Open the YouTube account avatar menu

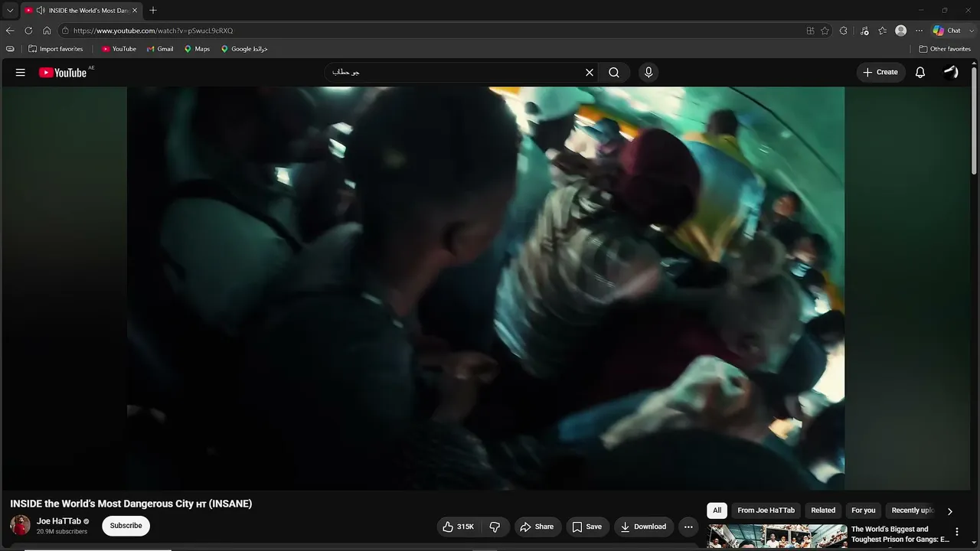[951, 73]
